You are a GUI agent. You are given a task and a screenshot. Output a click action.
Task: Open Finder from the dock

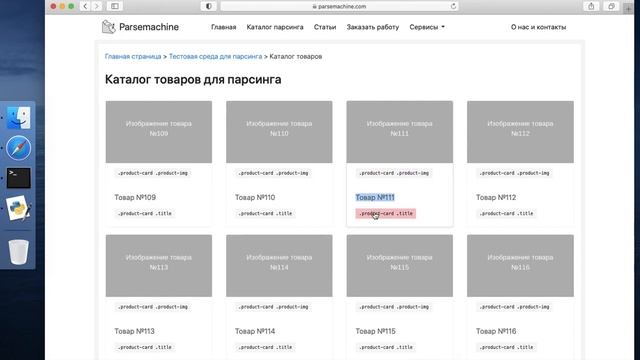coord(18,118)
